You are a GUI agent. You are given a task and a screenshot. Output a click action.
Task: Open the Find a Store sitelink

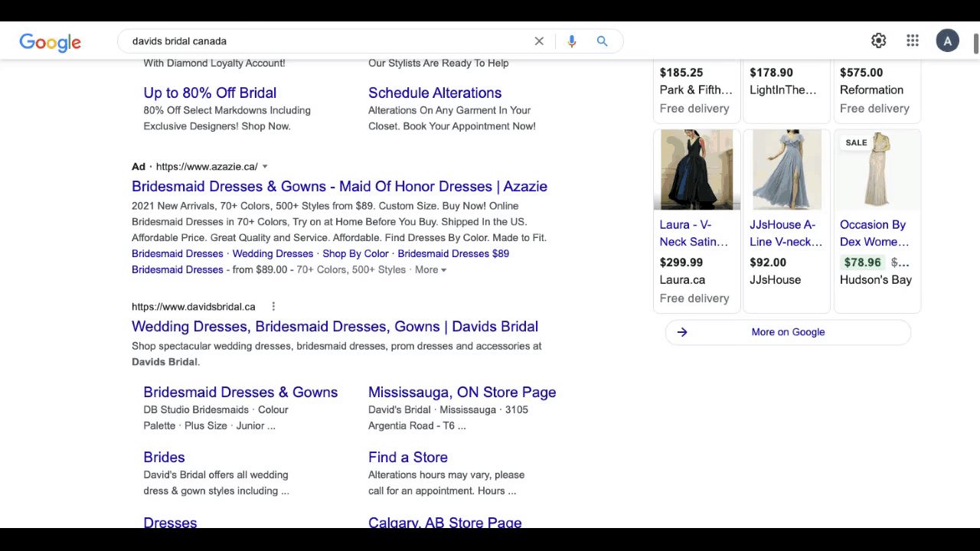click(407, 458)
